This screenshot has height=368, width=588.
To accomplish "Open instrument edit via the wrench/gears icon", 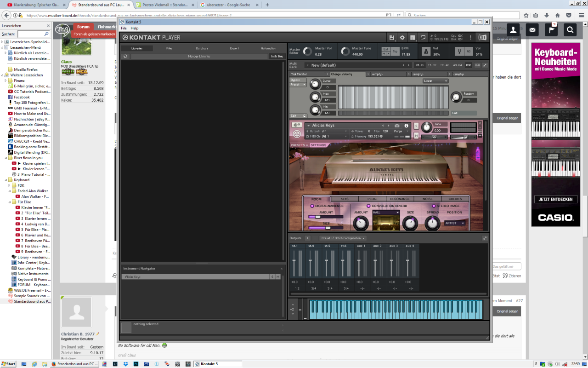I will tap(297, 125).
